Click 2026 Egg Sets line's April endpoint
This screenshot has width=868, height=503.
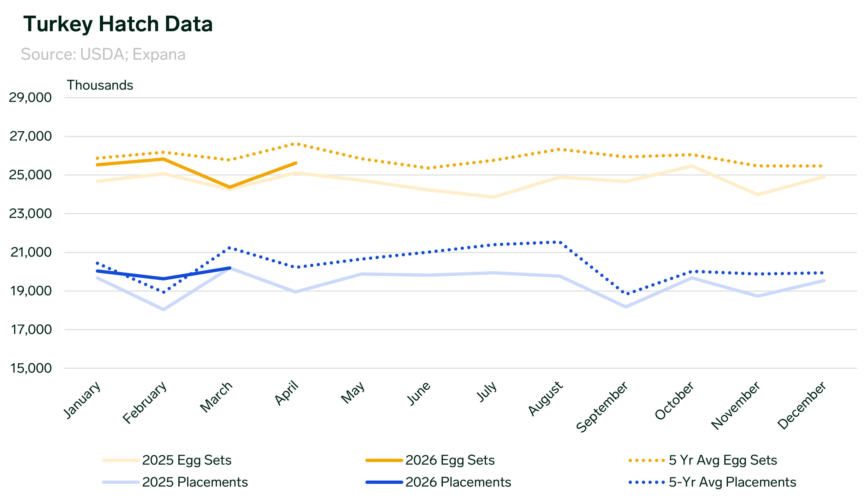pyautogui.click(x=296, y=163)
